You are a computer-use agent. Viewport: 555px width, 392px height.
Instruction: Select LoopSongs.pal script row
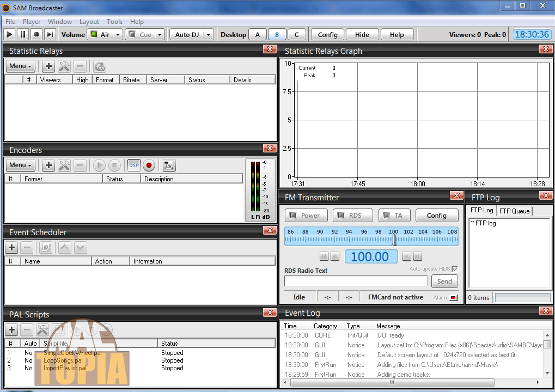tap(140, 360)
